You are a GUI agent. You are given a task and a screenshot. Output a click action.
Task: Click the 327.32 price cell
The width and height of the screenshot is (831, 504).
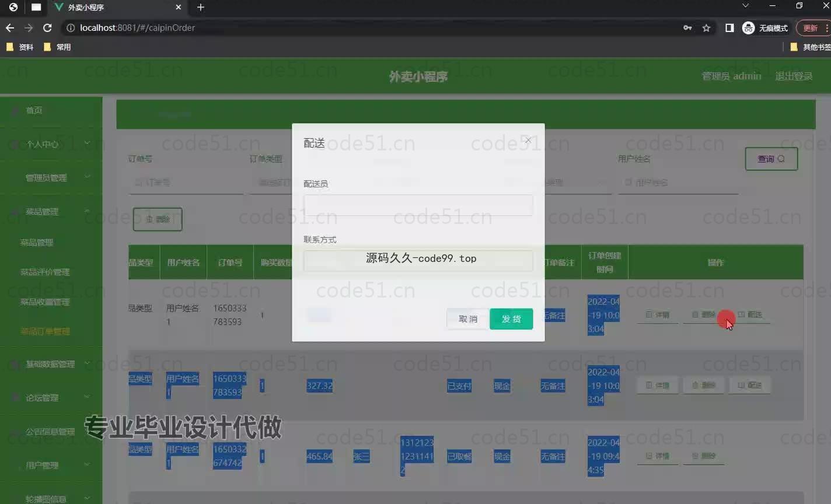[x=320, y=386]
